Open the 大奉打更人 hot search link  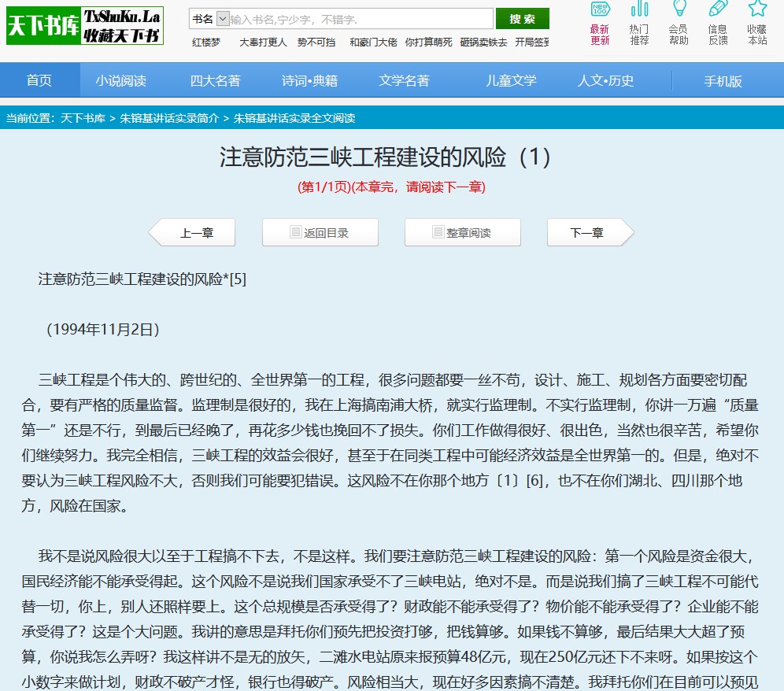(x=263, y=42)
